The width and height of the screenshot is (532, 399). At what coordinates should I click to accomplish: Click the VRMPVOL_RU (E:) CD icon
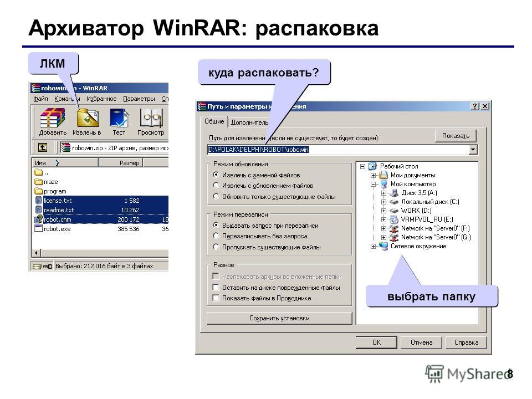(x=394, y=219)
